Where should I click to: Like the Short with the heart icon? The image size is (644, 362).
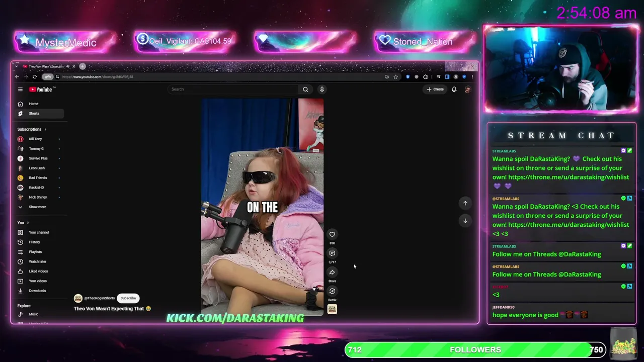point(332,234)
